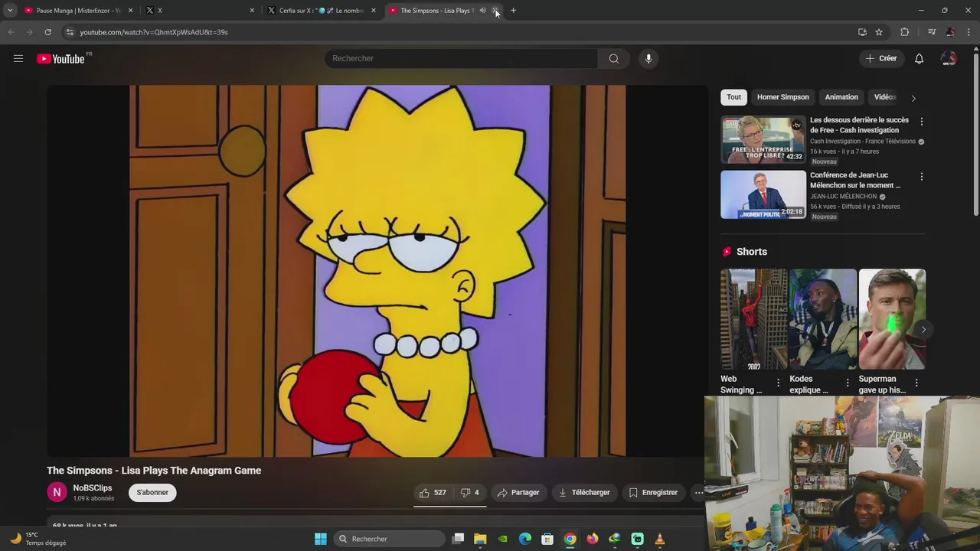Open the Superman gave up short thumbnail
This screenshot has height=551, width=980.
[x=892, y=319]
